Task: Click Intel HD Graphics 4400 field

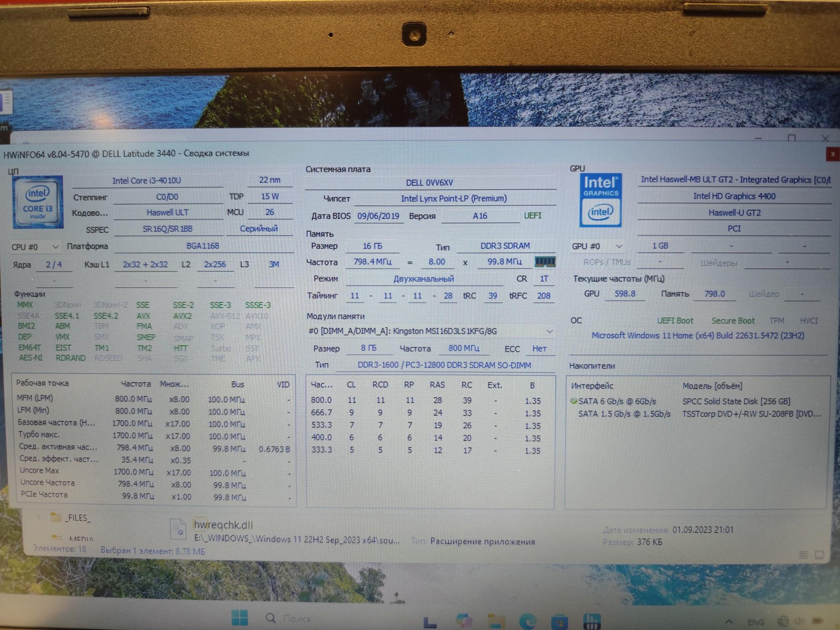Action: (x=734, y=196)
